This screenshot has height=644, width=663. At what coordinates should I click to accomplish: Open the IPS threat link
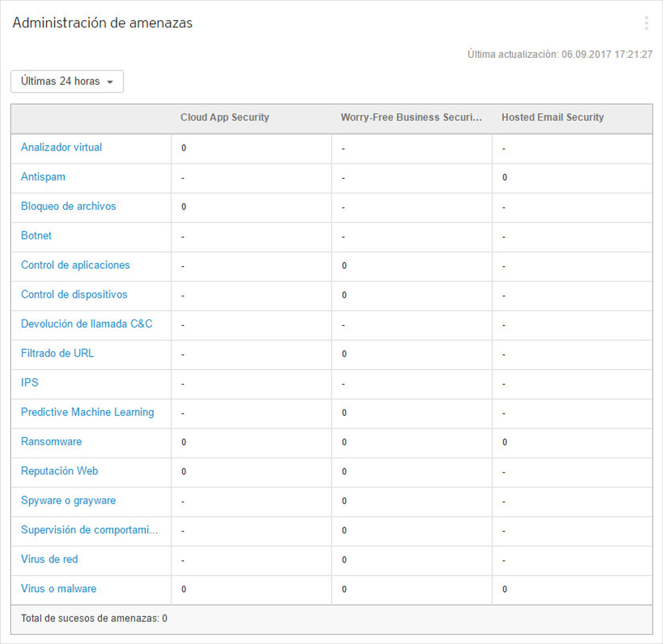coord(30,383)
